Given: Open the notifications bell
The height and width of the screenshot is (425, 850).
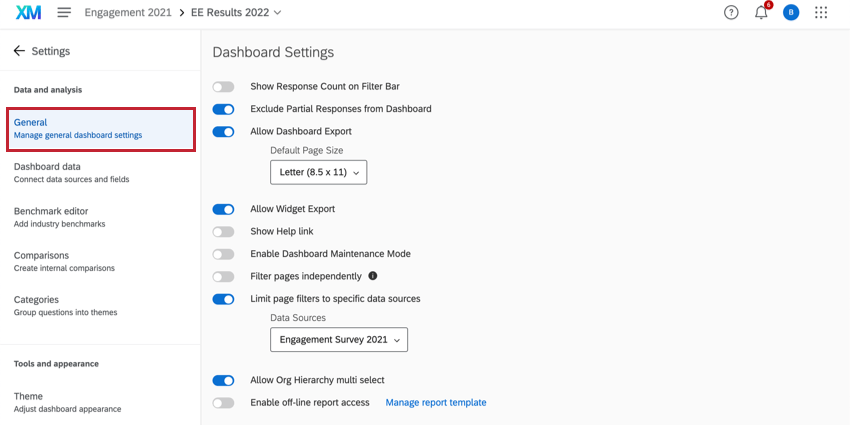Looking at the screenshot, I should pos(761,13).
